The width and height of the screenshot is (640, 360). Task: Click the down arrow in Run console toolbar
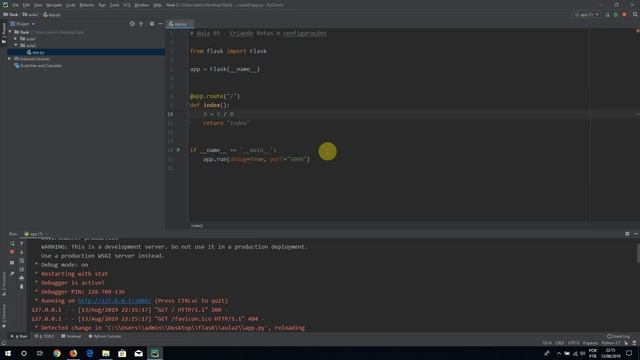click(x=22, y=252)
